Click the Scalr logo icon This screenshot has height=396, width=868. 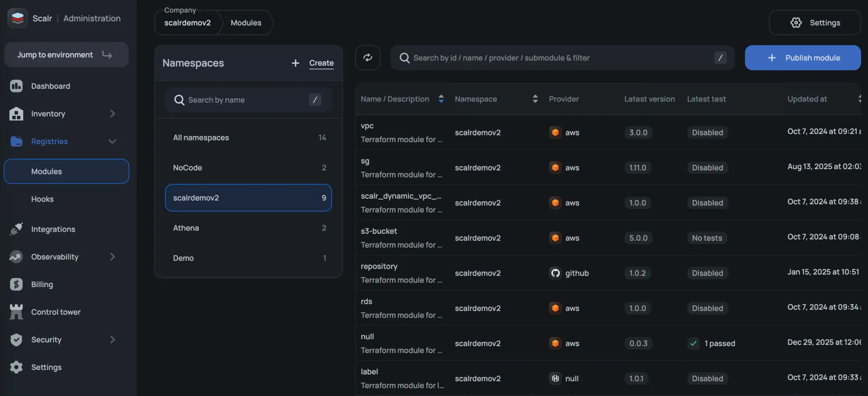[17, 18]
